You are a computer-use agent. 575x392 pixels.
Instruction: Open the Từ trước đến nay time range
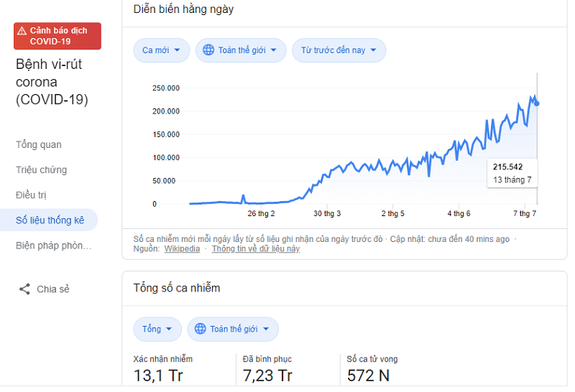point(339,50)
